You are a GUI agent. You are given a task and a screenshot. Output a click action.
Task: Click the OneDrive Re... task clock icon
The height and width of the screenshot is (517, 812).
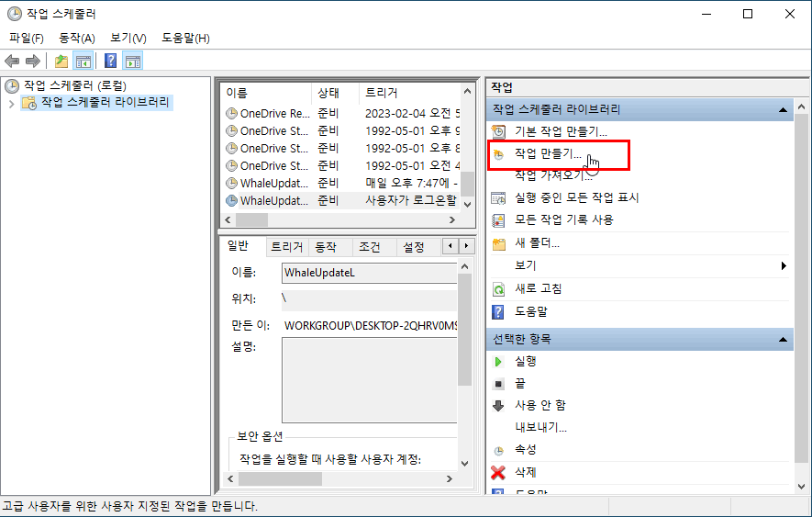tap(232, 113)
